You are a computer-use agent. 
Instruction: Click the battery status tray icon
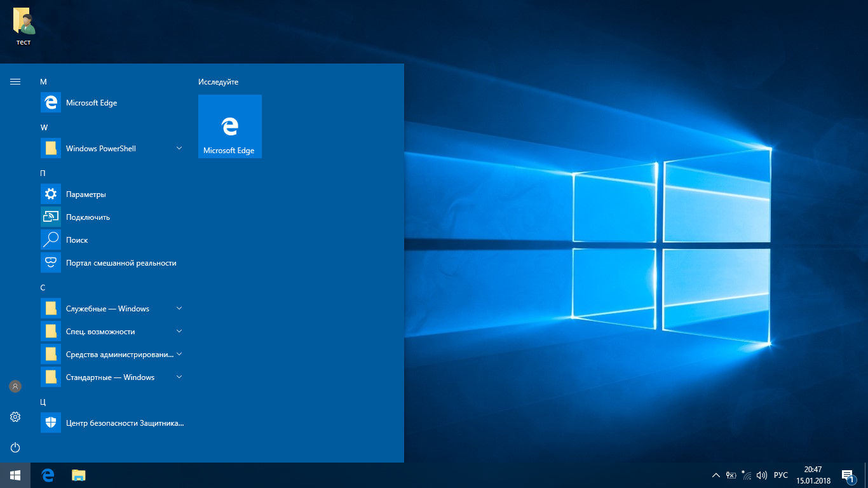point(731,475)
